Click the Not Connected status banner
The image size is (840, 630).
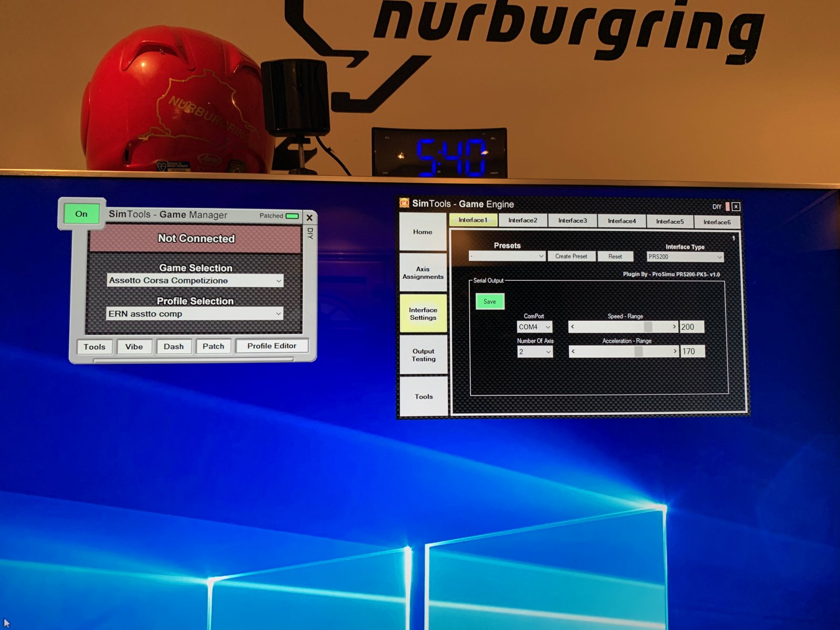tap(195, 238)
